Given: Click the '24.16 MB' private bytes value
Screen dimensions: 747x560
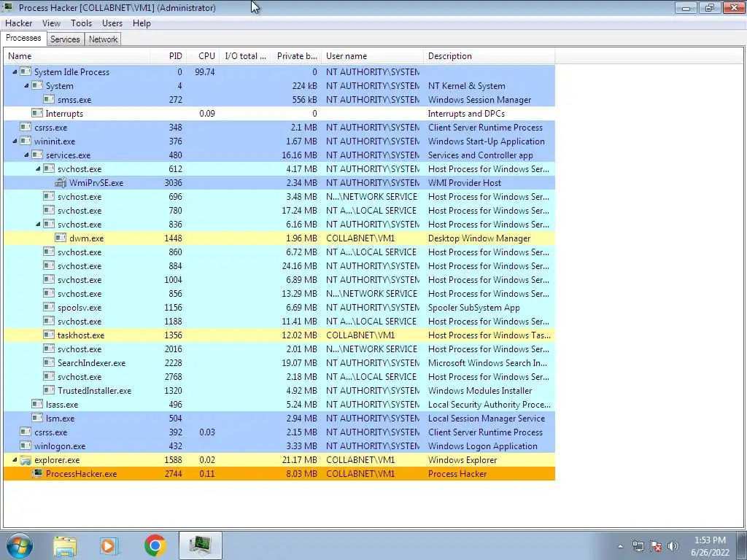Looking at the screenshot, I should [299, 265].
